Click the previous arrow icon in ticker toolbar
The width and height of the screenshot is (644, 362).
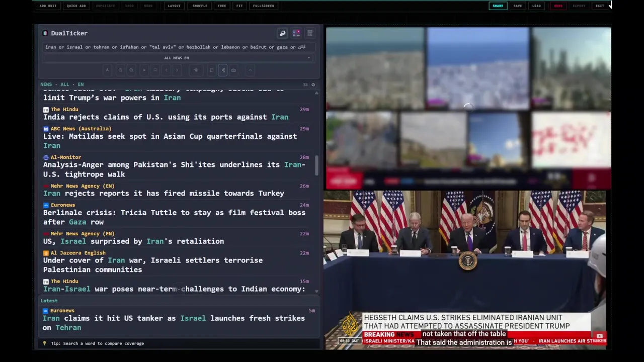[167, 70]
